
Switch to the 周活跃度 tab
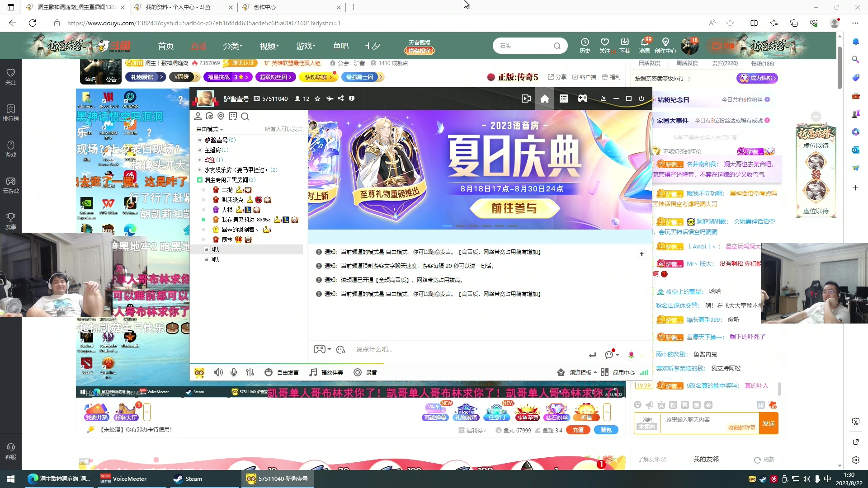pyautogui.click(x=687, y=63)
